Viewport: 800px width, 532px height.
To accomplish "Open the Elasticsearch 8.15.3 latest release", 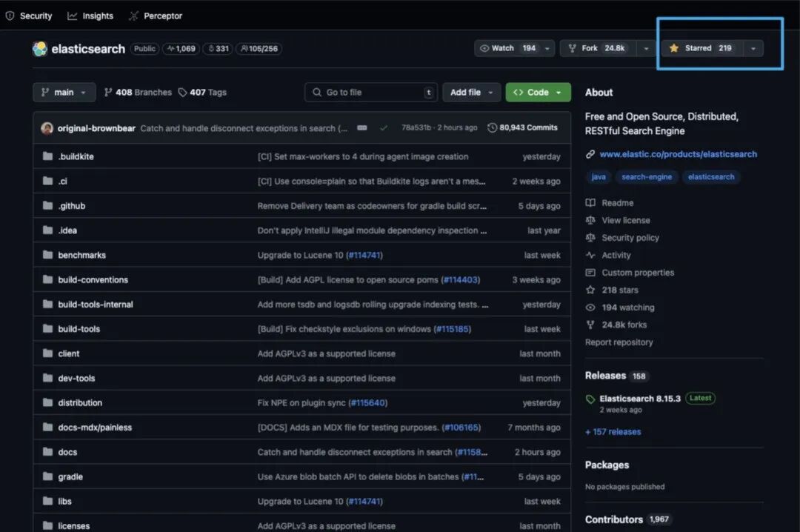I will [640, 399].
